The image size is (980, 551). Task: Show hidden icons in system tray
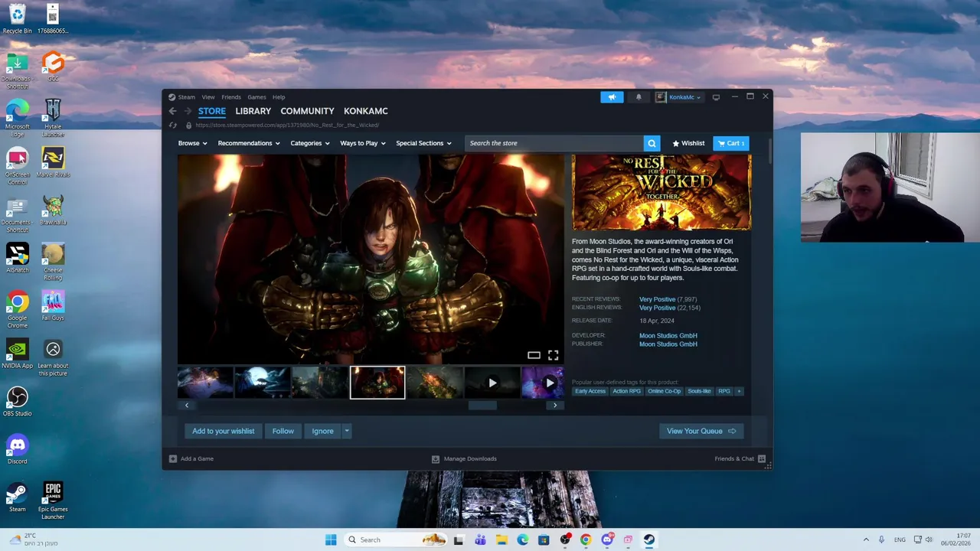(x=866, y=540)
